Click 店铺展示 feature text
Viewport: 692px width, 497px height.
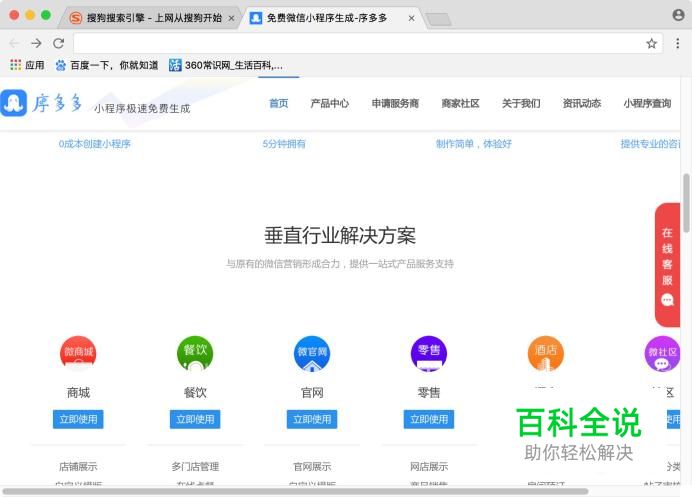click(78, 467)
